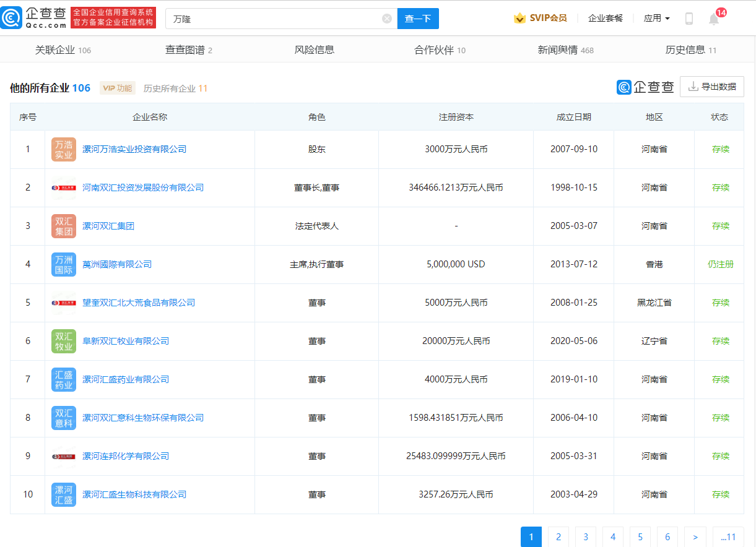This screenshot has width=756, height=547.
Task: Go to next page with > arrow
Action: coord(695,537)
